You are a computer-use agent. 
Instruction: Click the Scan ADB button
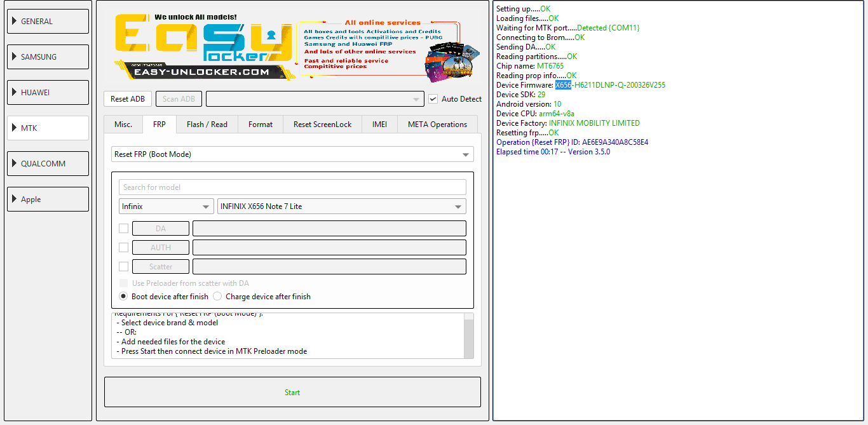(x=179, y=98)
